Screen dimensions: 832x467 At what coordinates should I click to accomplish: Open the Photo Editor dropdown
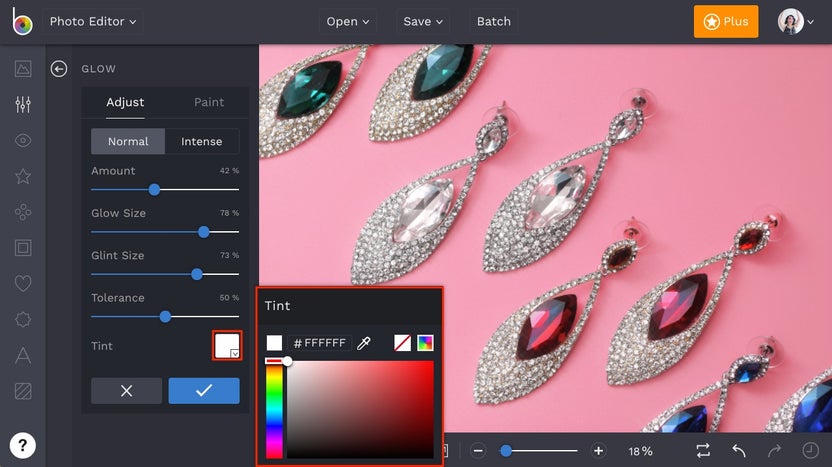pos(92,22)
